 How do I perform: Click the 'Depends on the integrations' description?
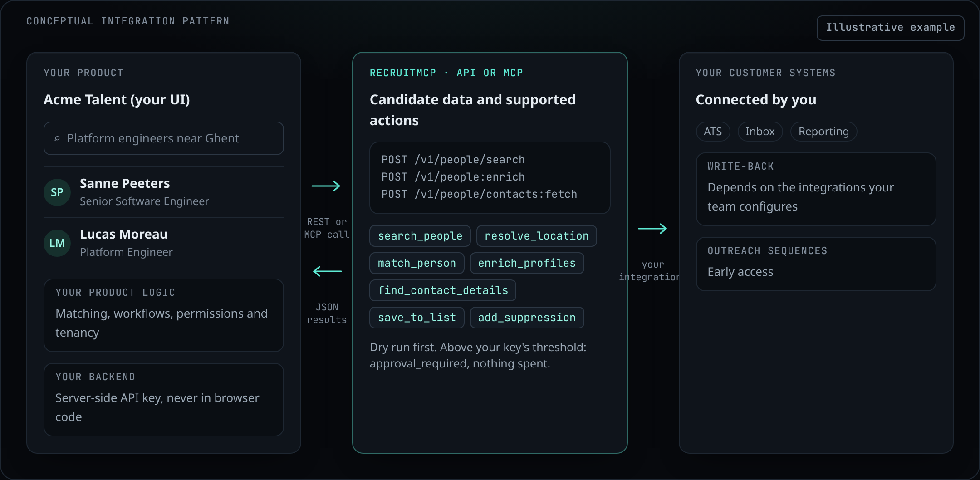(801, 197)
